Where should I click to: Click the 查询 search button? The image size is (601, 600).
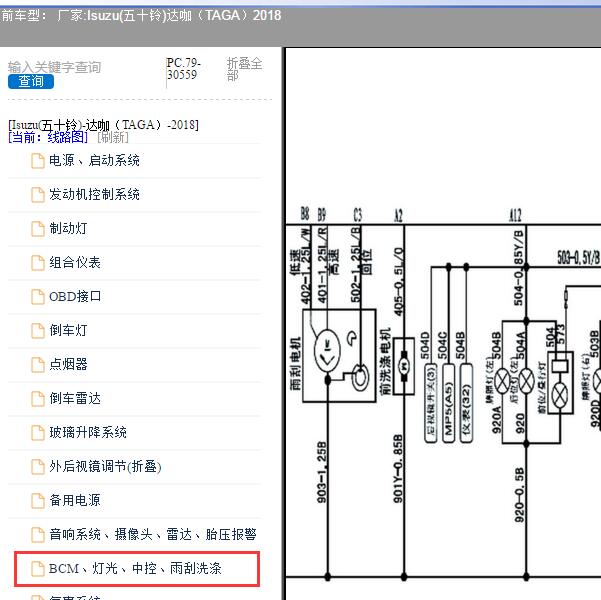[31, 81]
